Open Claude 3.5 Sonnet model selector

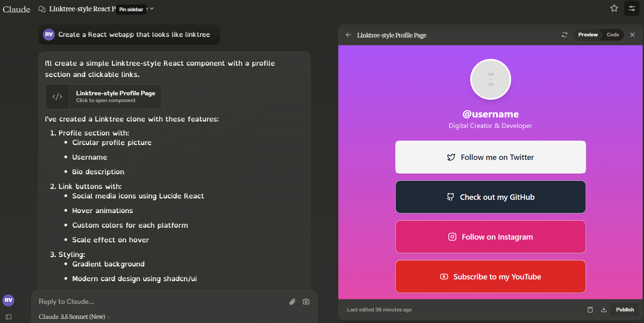[x=75, y=317]
